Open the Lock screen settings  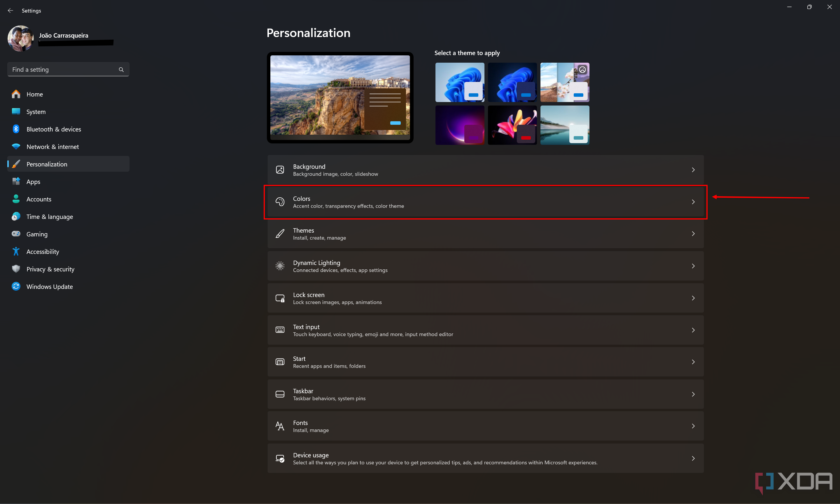click(486, 298)
